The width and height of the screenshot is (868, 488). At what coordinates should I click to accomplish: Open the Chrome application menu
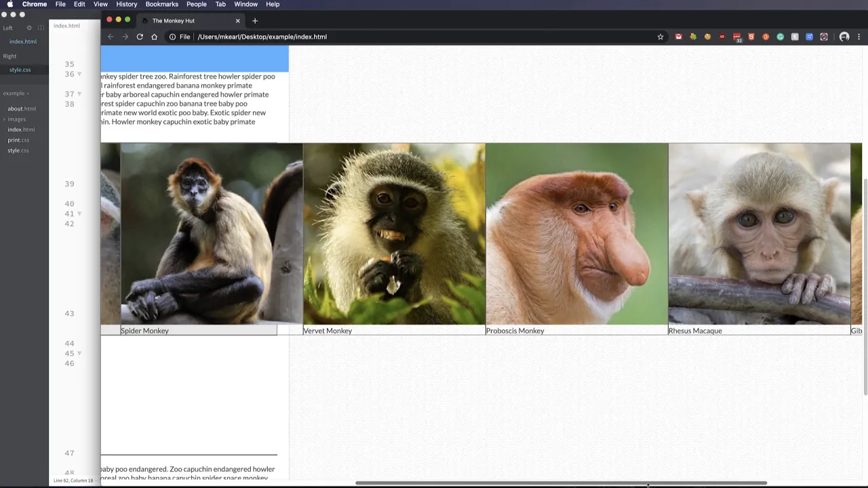pyautogui.click(x=35, y=4)
